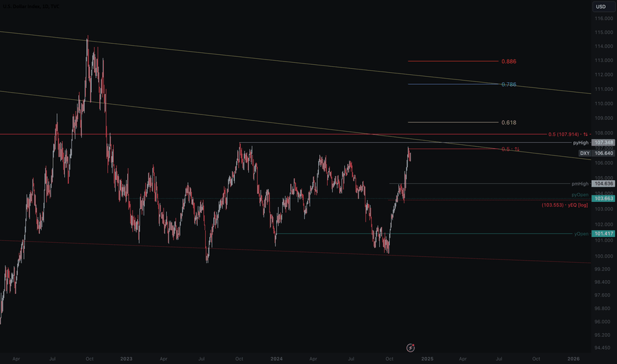Click the pyOpen text label

click(x=580, y=195)
